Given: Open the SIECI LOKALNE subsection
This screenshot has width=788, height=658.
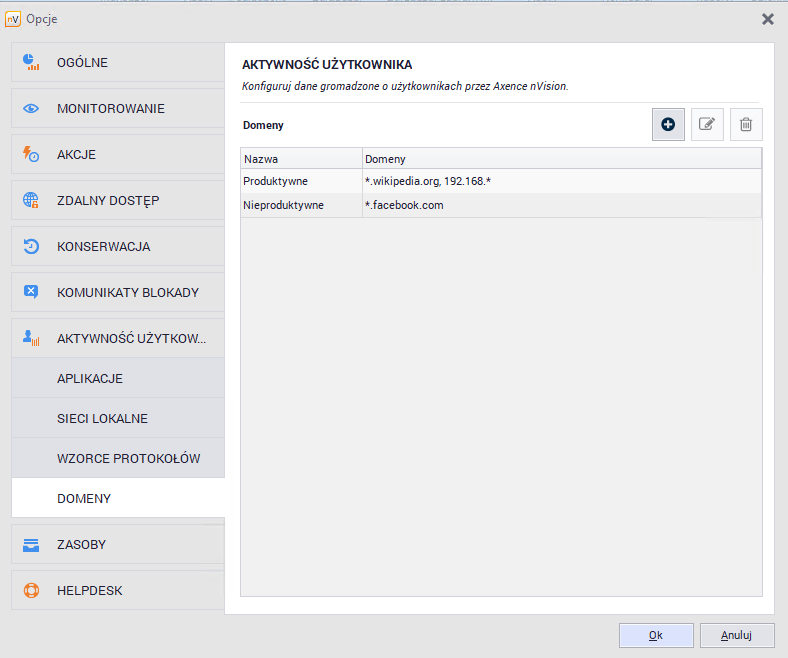Looking at the screenshot, I should tap(118, 418).
